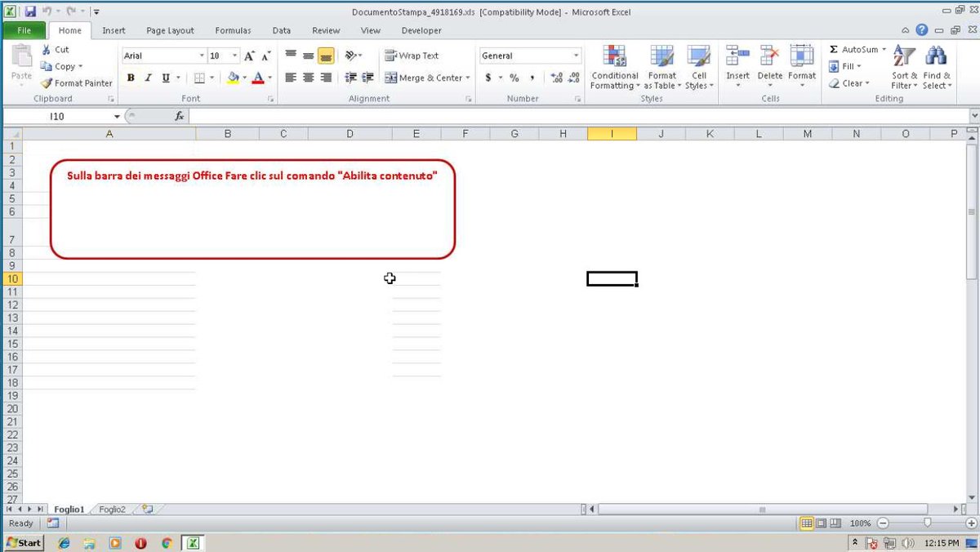Open text orientation options
This screenshot has width=980, height=552.
click(x=353, y=56)
